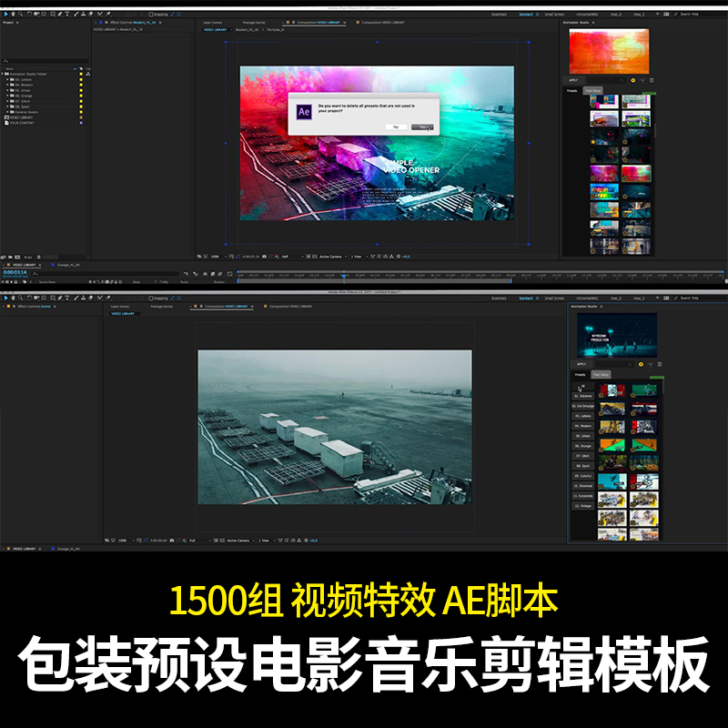Filter presets by 12. Vintage category

coord(582,506)
